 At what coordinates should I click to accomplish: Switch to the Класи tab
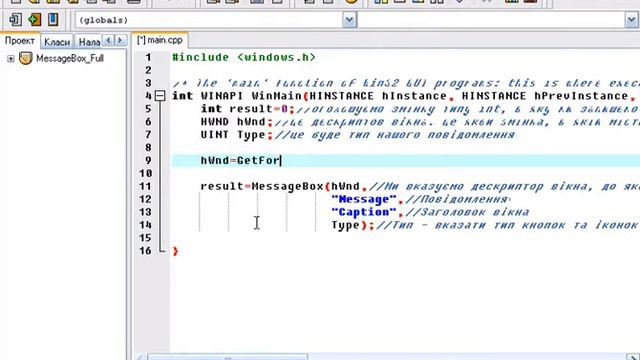click(x=57, y=42)
